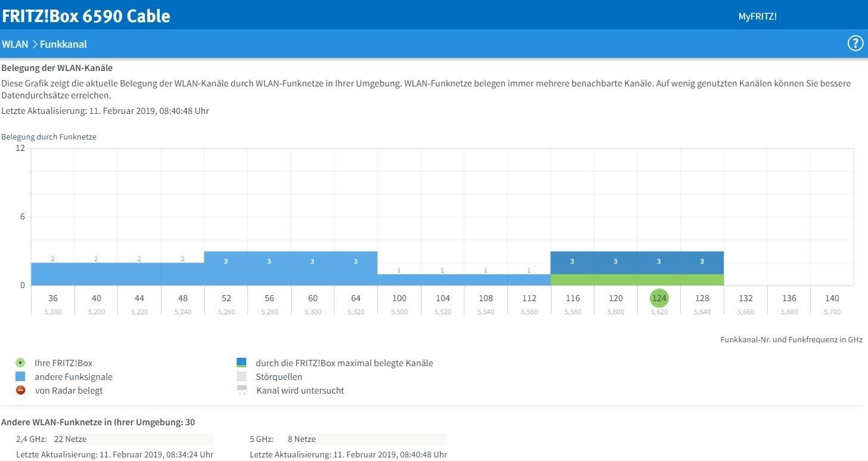Click the 5,500 frequency label
Viewport: 868px width, 461px height.
pyautogui.click(x=399, y=312)
